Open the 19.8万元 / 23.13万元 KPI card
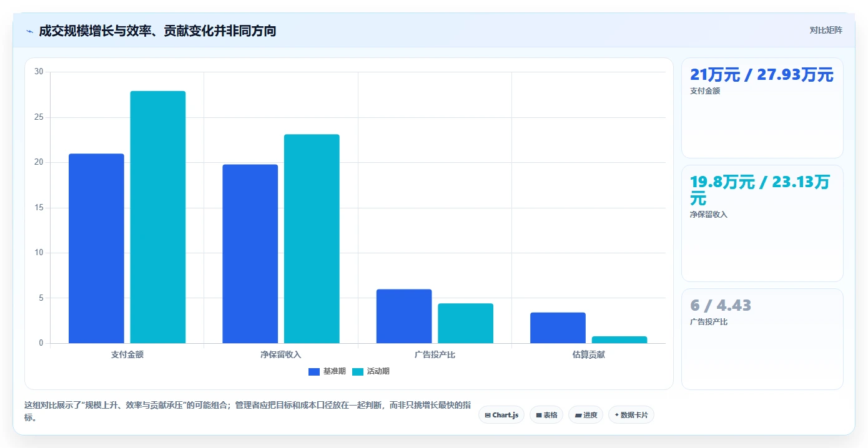Screen dimensions: 868x448 click(x=762, y=223)
